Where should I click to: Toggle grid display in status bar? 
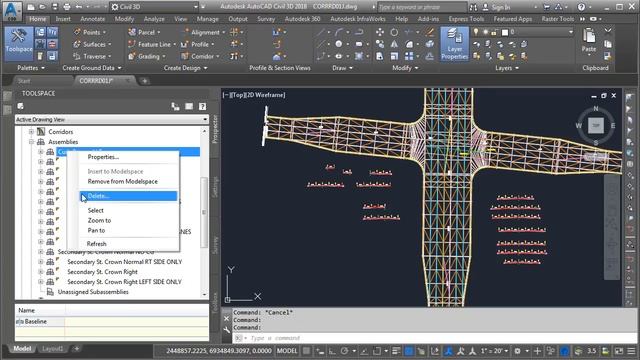point(307,351)
